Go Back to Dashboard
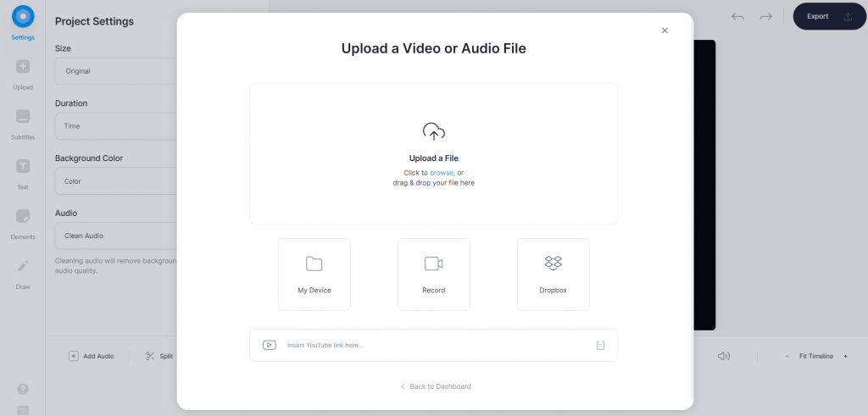The width and height of the screenshot is (868, 416). pos(436,386)
